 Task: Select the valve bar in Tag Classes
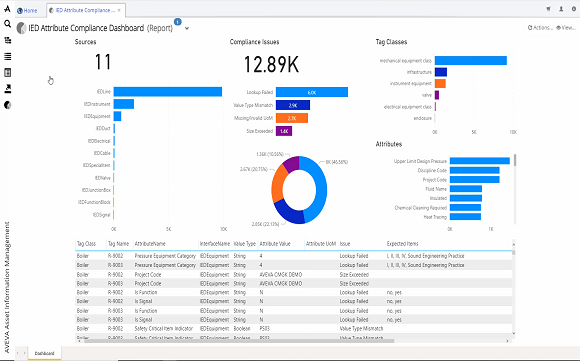click(437, 95)
